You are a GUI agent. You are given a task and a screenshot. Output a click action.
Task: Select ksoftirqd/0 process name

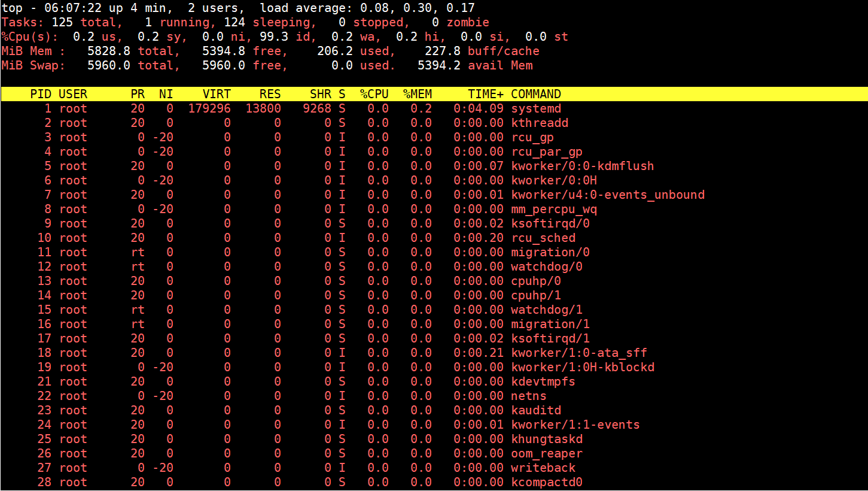point(550,223)
